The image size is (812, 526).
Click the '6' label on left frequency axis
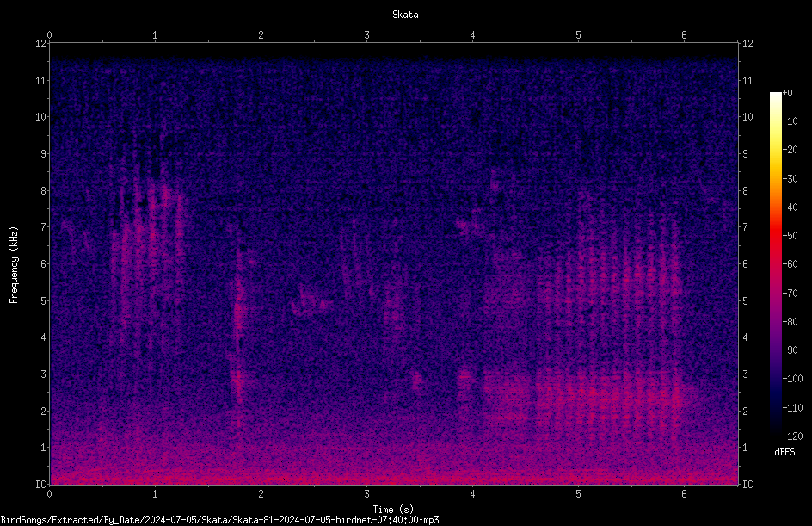click(43, 263)
